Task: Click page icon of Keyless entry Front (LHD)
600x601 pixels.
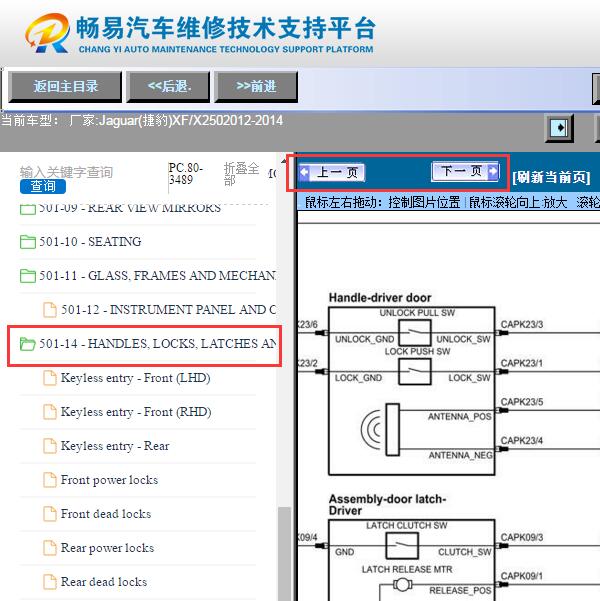Action: (x=50, y=378)
